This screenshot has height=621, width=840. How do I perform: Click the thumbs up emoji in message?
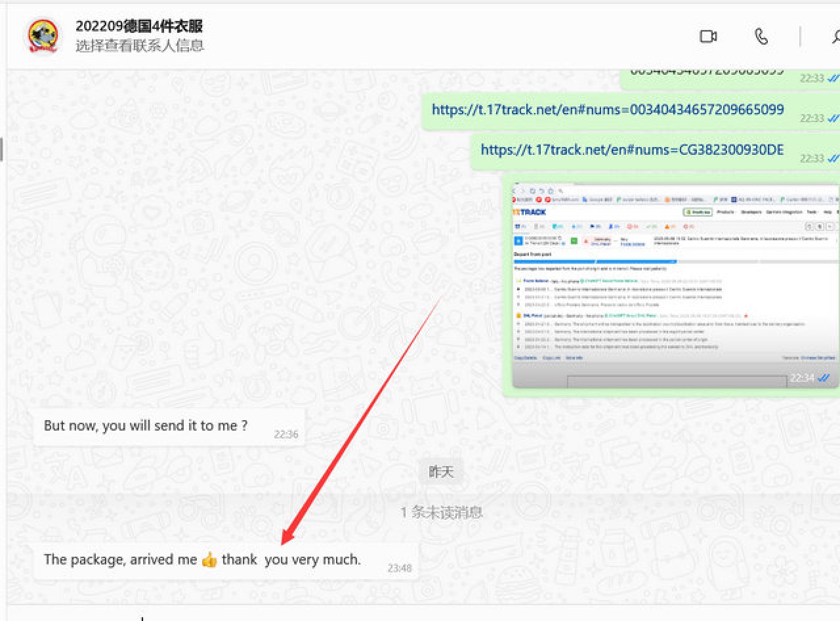click(209, 560)
